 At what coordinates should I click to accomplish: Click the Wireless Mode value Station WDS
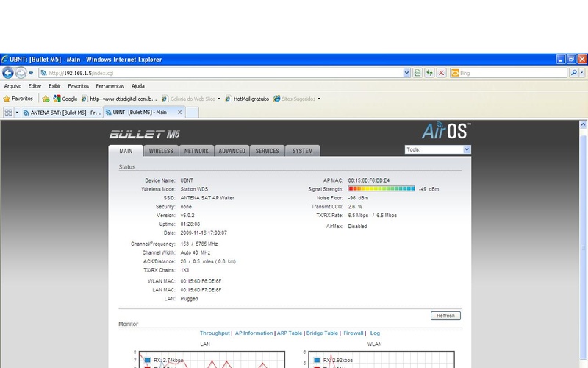[x=194, y=189]
